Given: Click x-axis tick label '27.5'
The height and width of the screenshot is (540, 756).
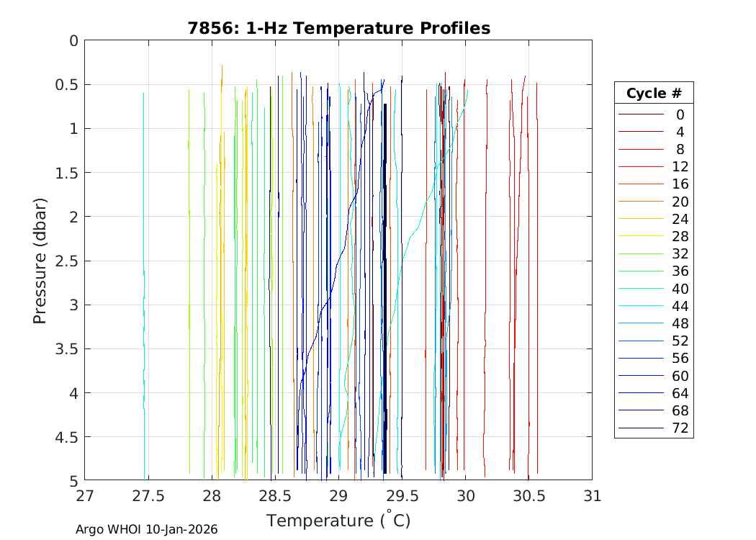Looking at the screenshot, I should pyautogui.click(x=148, y=497).
